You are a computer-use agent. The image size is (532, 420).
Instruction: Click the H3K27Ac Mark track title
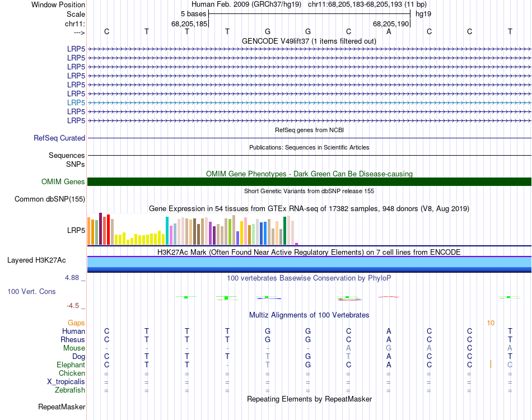tap(309, 253)
